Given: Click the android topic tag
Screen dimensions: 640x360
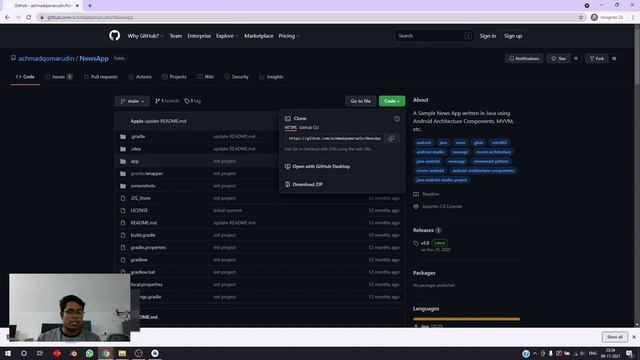Looking at the screenshot, I should click(424, 142).
